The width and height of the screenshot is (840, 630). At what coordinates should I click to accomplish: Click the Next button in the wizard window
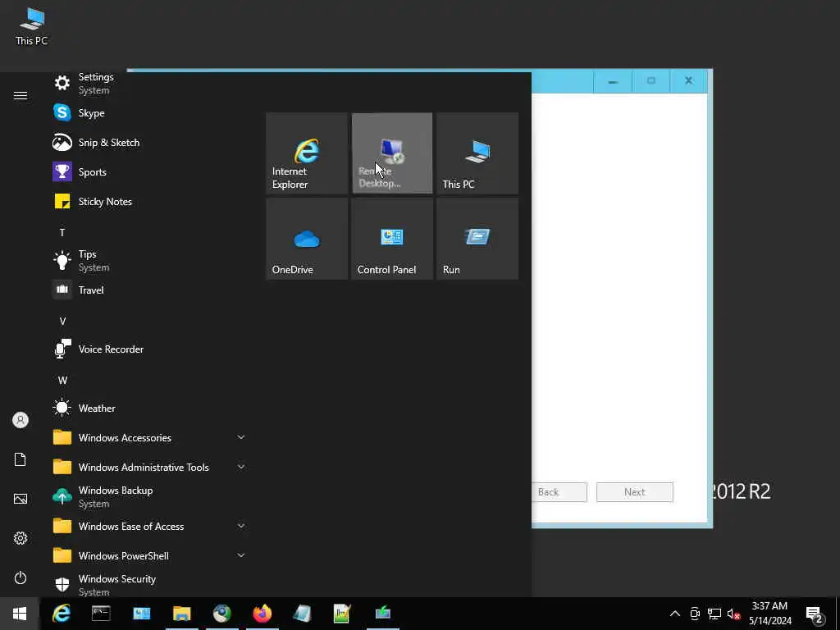coord(635,492)
